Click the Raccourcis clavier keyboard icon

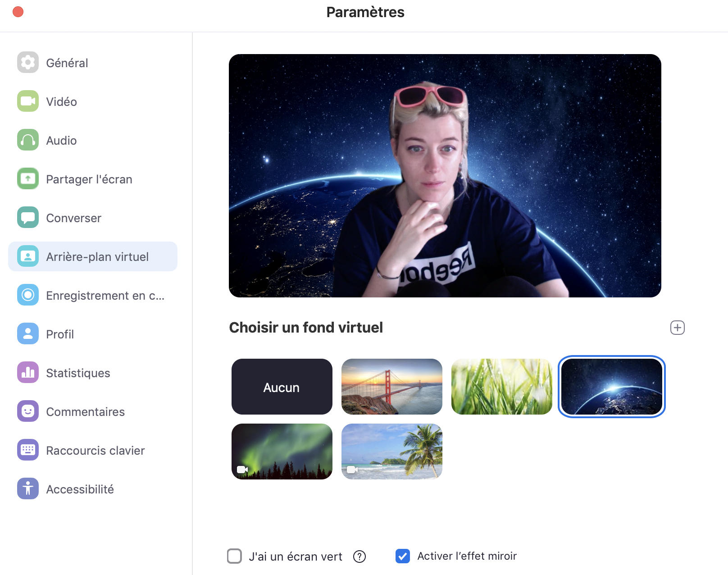pyautogui.click(x=28, y=450)
